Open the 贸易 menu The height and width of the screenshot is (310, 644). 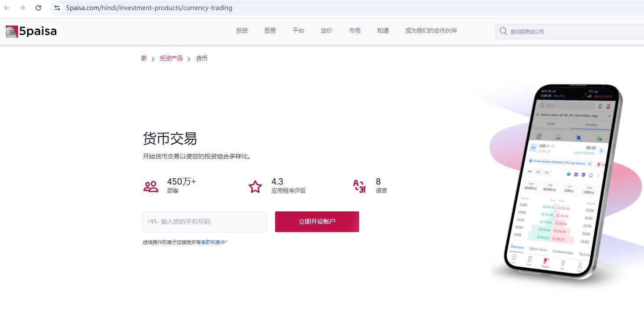(x=270, y=30)
